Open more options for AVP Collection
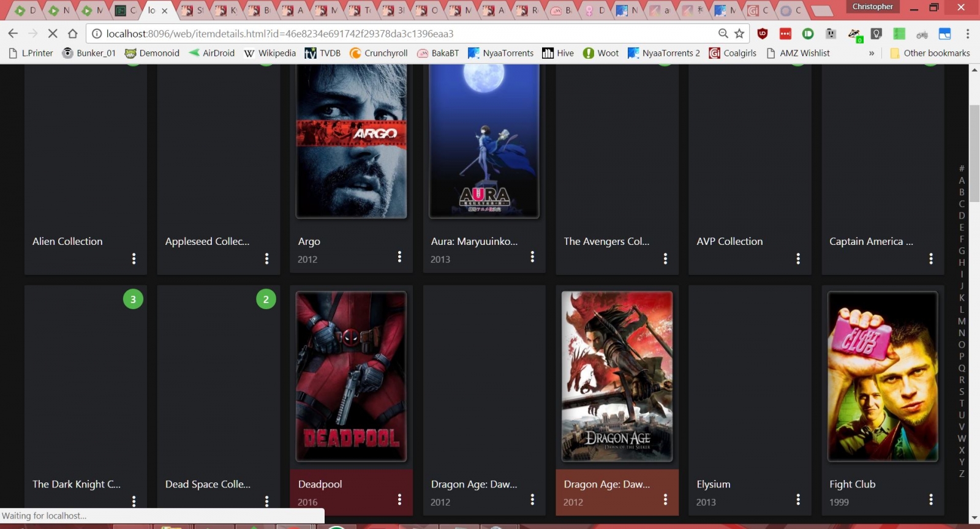Image resolution: width=980 pixels, height=529 pixels. coord(798,258)
